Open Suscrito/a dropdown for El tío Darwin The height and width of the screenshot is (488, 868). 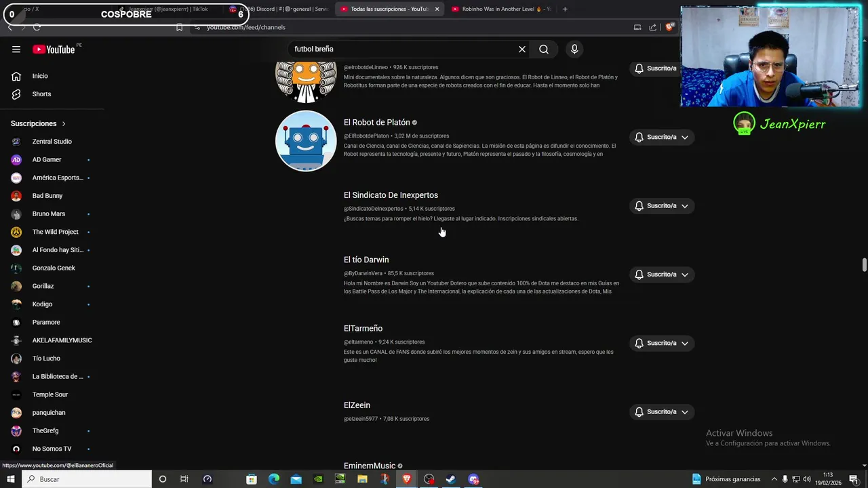point(662,274)
